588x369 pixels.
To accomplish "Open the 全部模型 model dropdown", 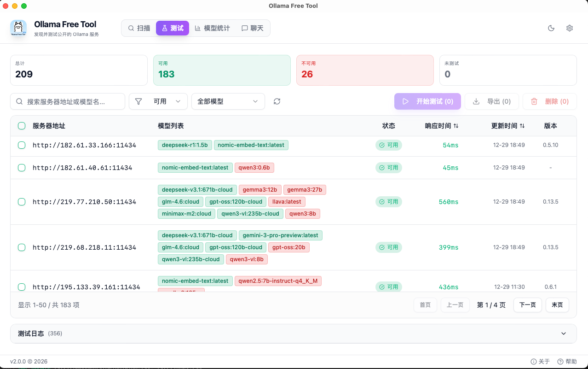I will (228, 101).
